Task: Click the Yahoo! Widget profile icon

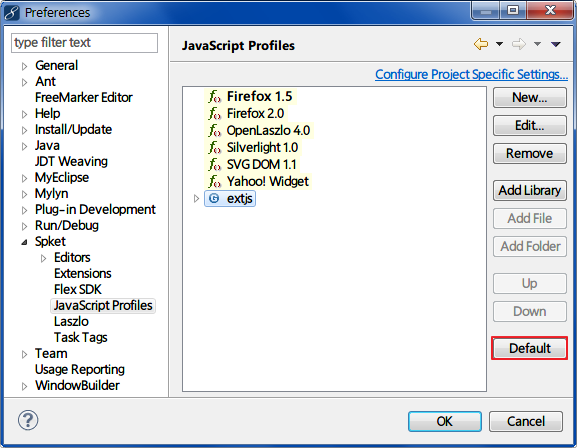Action: point(215,181)
